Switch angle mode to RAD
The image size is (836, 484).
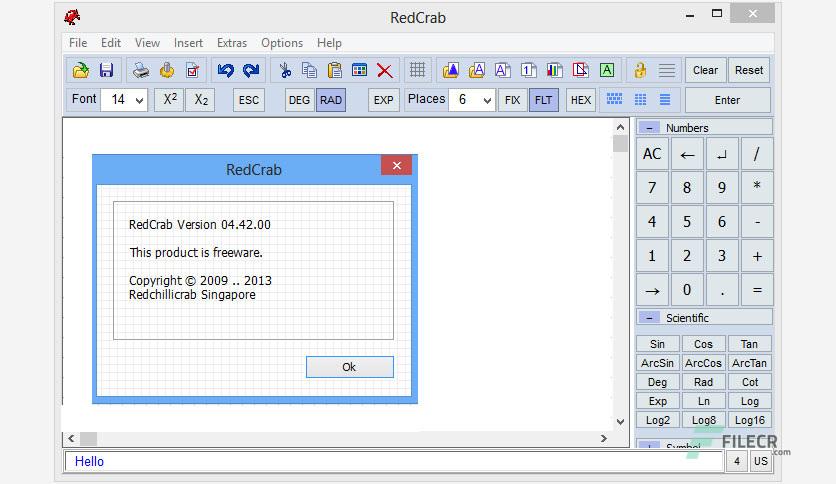point(331,100)
